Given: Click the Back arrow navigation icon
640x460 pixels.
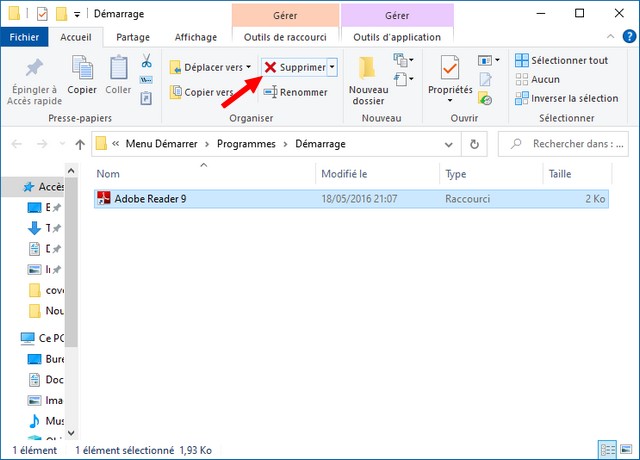Looking at the screenshot, I should [16, 144].
